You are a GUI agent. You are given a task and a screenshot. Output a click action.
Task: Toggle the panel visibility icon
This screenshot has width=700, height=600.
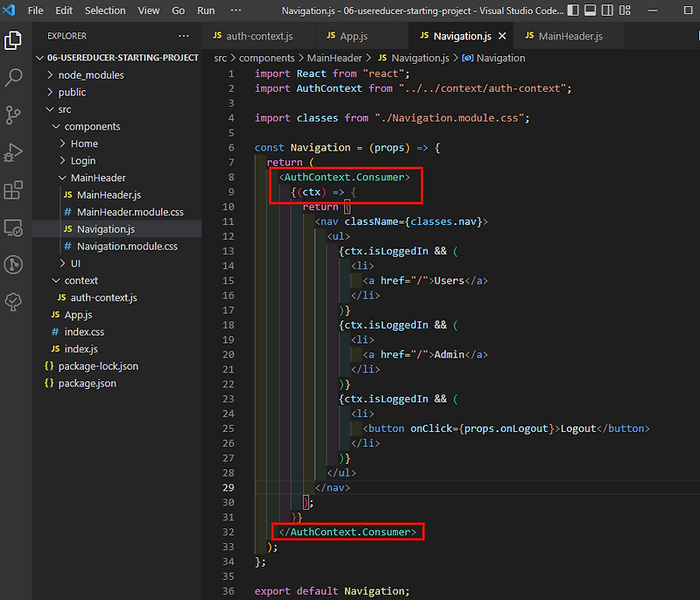(590, 10)
